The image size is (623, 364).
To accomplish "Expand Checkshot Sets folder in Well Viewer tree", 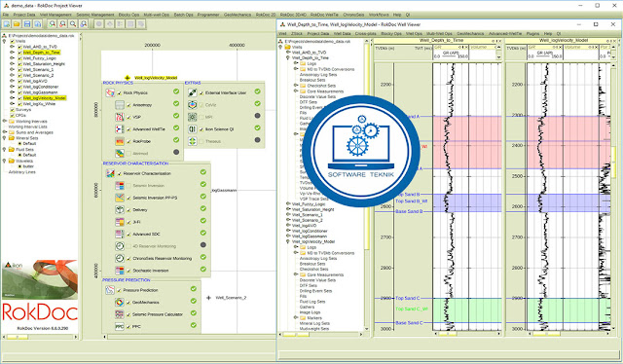I will click(296, 86).
